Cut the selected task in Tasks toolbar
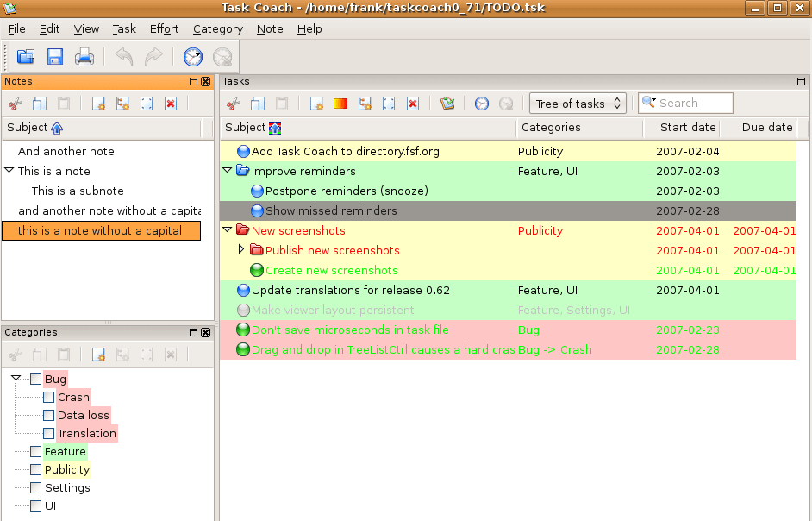812x521 pixels. 234,104
